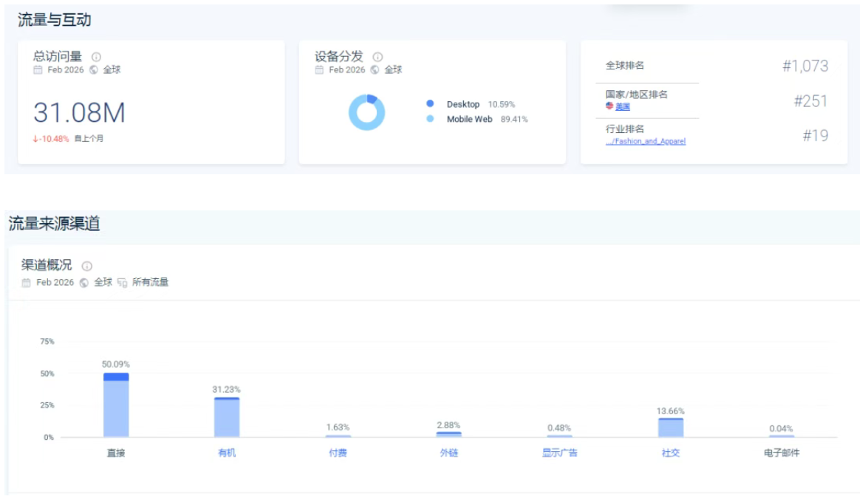The image size is (868, 502).
Task: Click the 所有流量 device icon
Action: [x=122, y=283]
